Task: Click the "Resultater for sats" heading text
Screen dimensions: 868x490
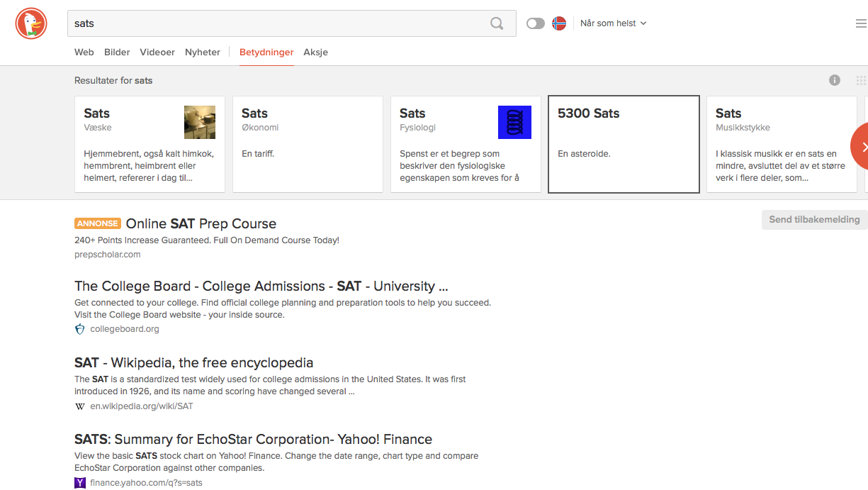Action: click(113, 81)
